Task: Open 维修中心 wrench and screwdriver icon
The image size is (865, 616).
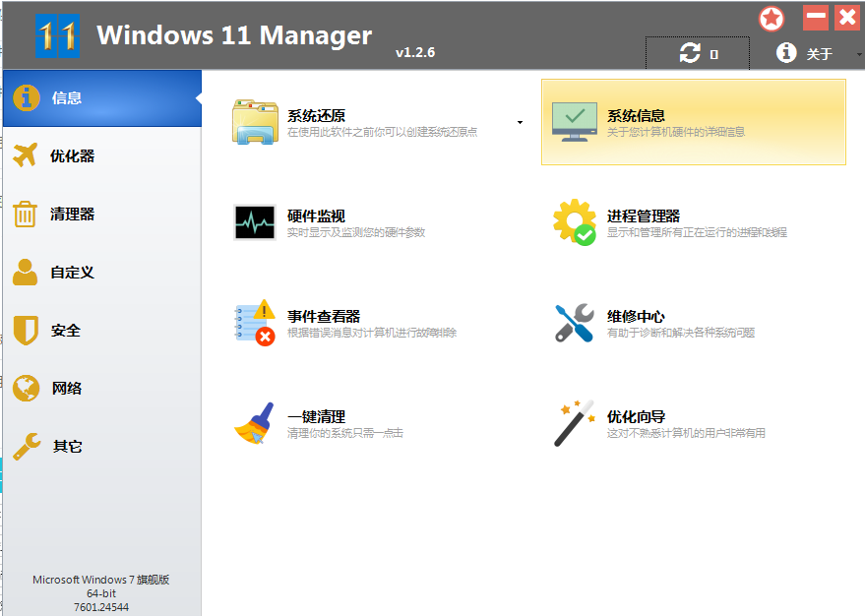Action: 575,323
